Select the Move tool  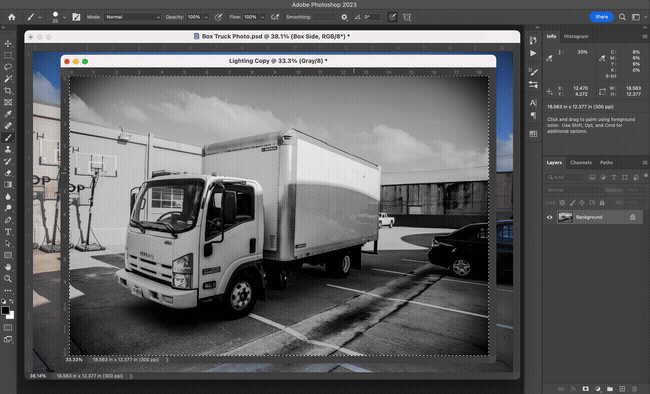tap(8, 44)
